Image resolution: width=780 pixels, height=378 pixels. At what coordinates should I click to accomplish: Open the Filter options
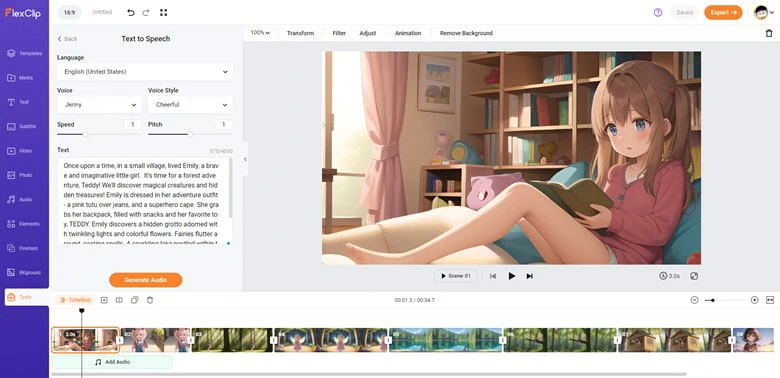[339, 33]
